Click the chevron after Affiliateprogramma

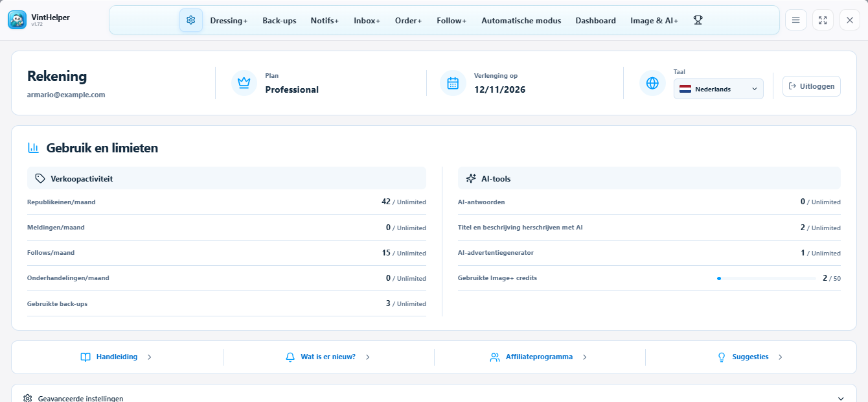click(x=584, y=357)
